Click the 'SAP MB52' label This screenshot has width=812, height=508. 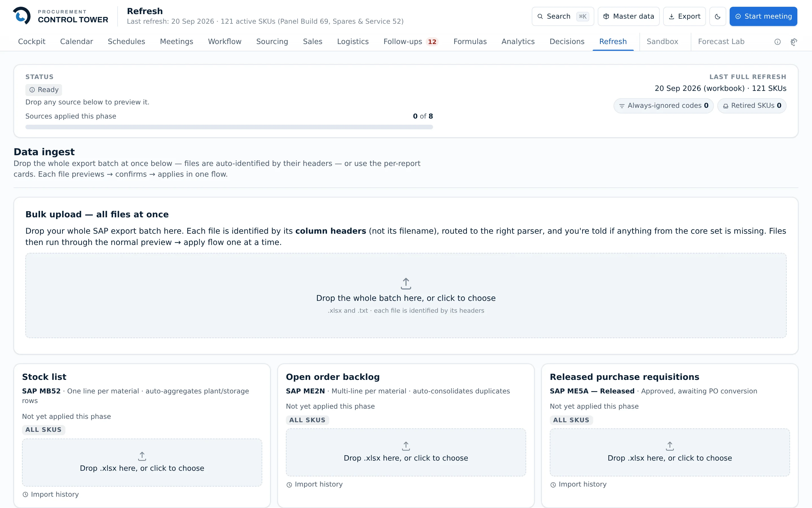(x=41, y=391)
